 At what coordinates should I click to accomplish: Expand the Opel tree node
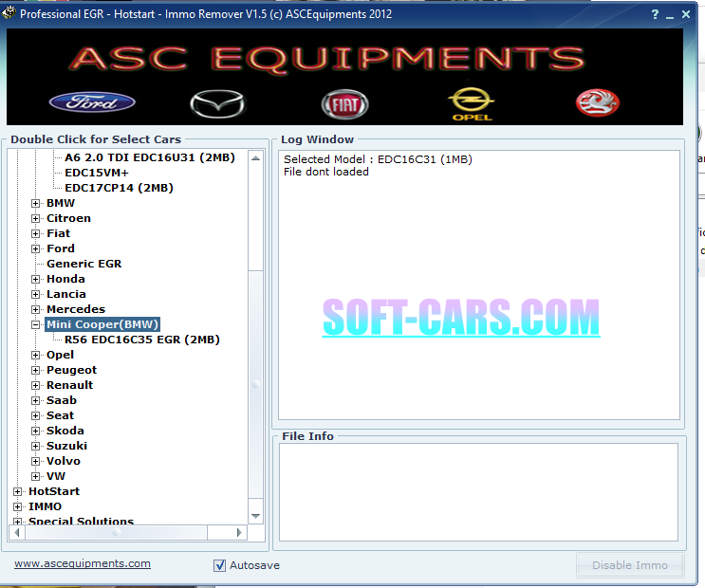35,355
